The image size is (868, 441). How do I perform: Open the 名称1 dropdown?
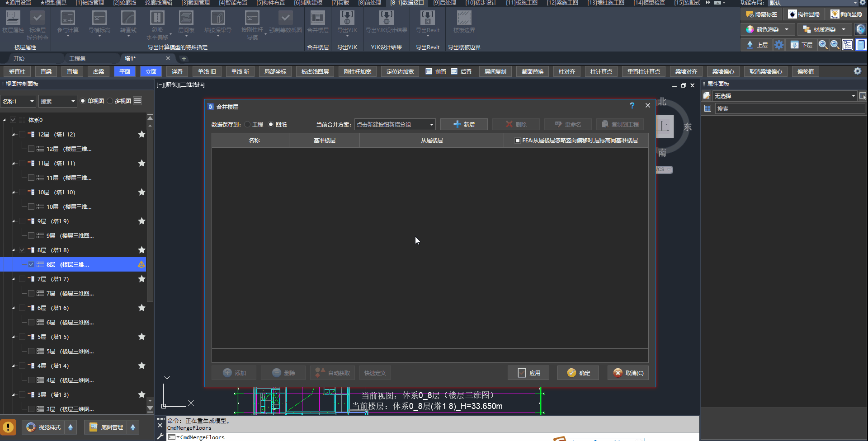(x=18, y=101)
